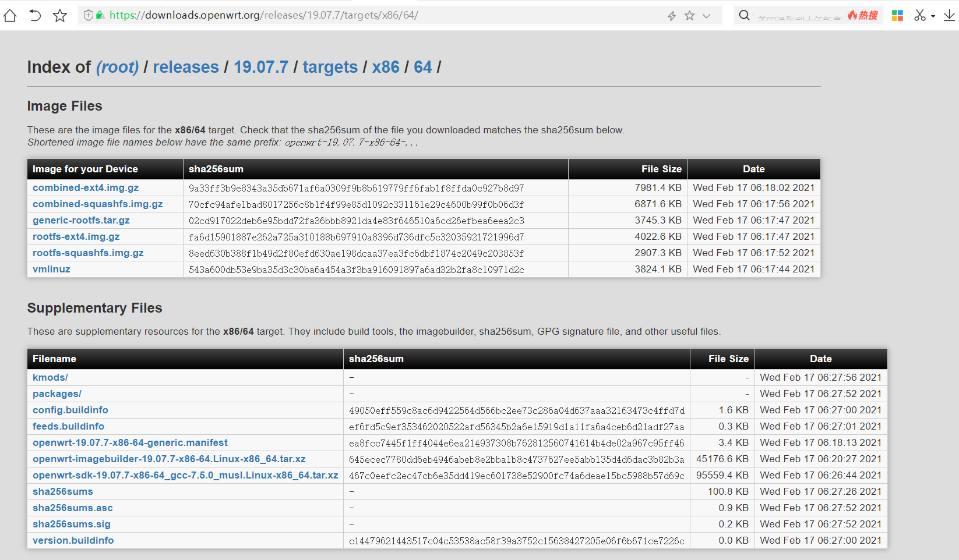
Task: Go to the (root) breadcrumb link
Action: [x=117, y=67]
